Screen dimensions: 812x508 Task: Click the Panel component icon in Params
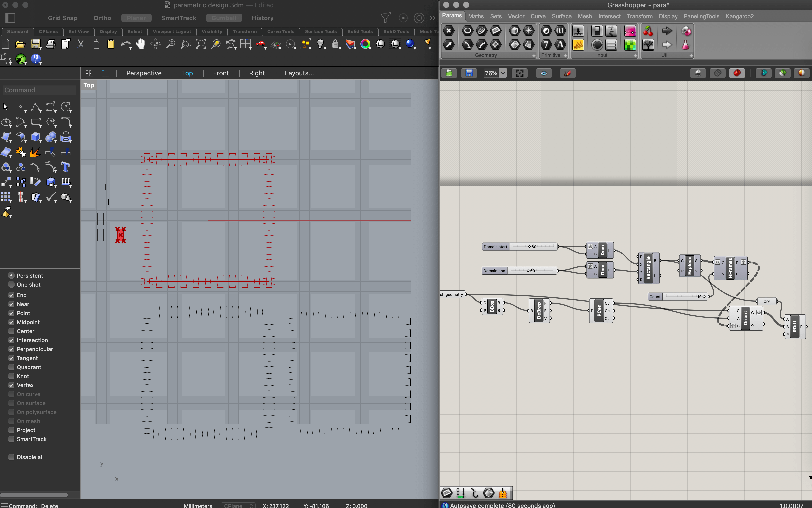[578, 45]
